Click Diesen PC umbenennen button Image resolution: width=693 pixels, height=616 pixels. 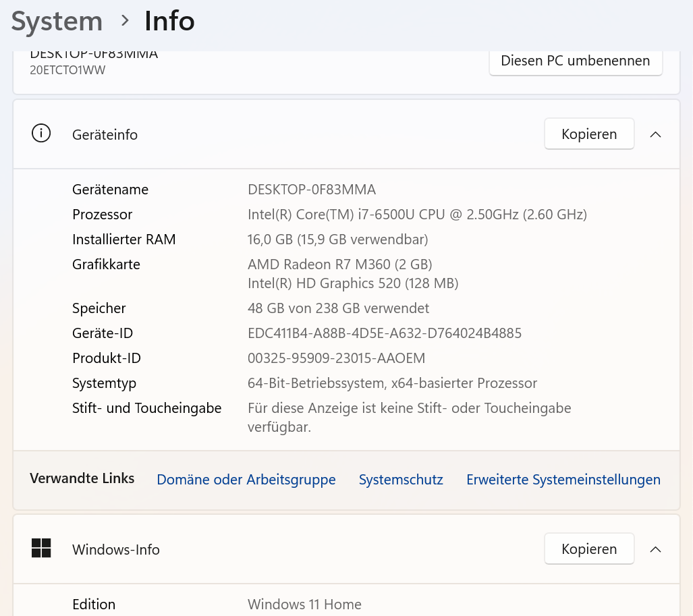click(x=576, y=62)
